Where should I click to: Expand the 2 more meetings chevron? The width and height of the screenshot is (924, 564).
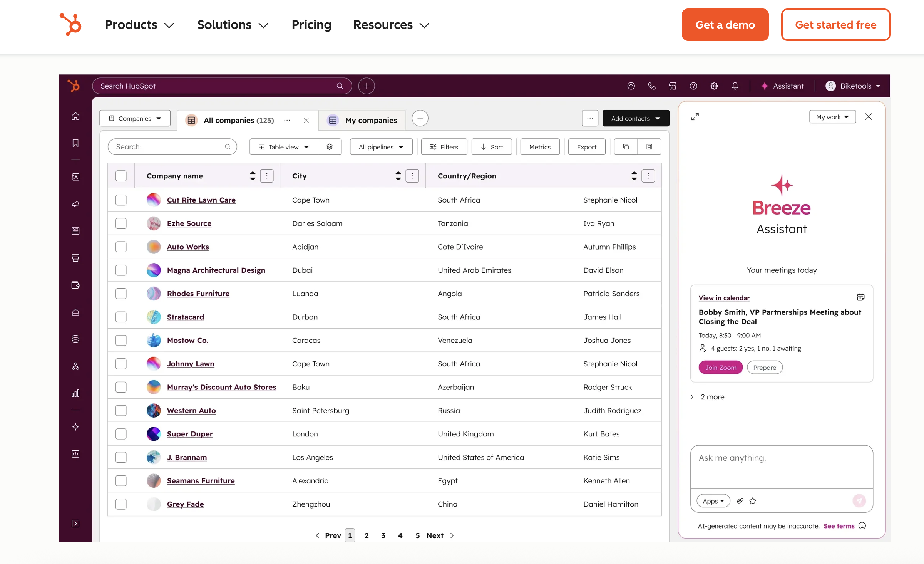pos(692,397)
